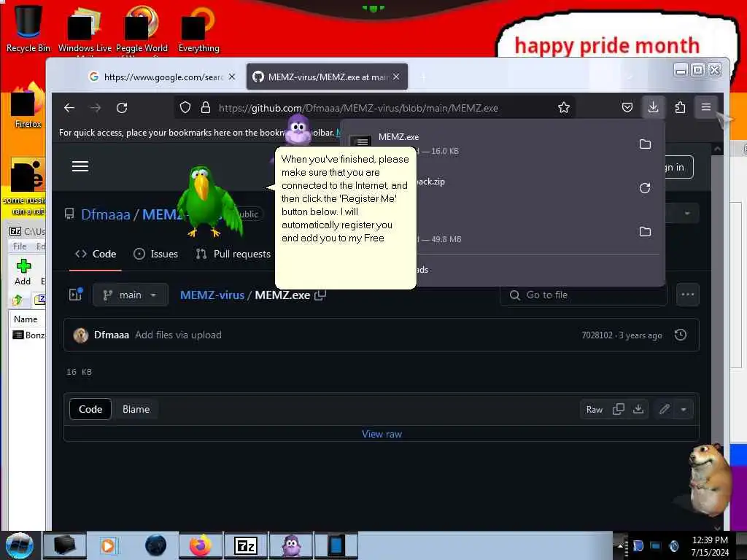Image resolution: width=747 pixels, height=560 pixels.
Task: Open GitHub's global navigation hamburger menu
Action: pyautogui.click(x=80, y=166)
